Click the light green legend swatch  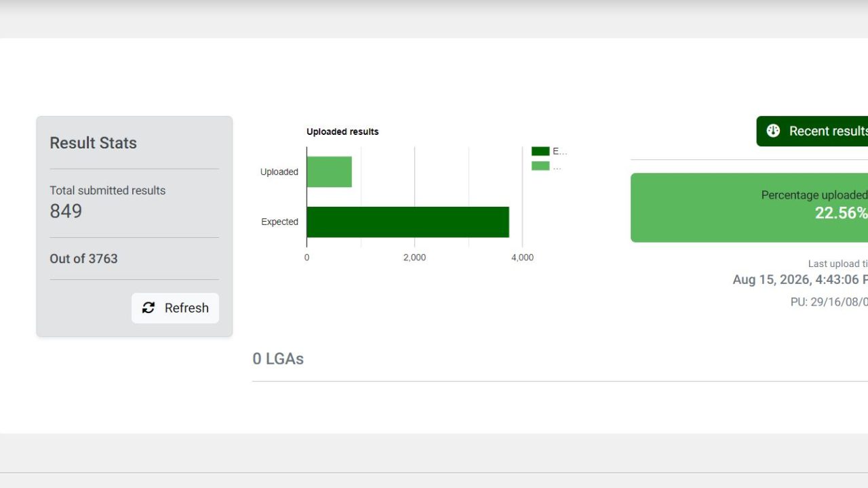[540, 166]
